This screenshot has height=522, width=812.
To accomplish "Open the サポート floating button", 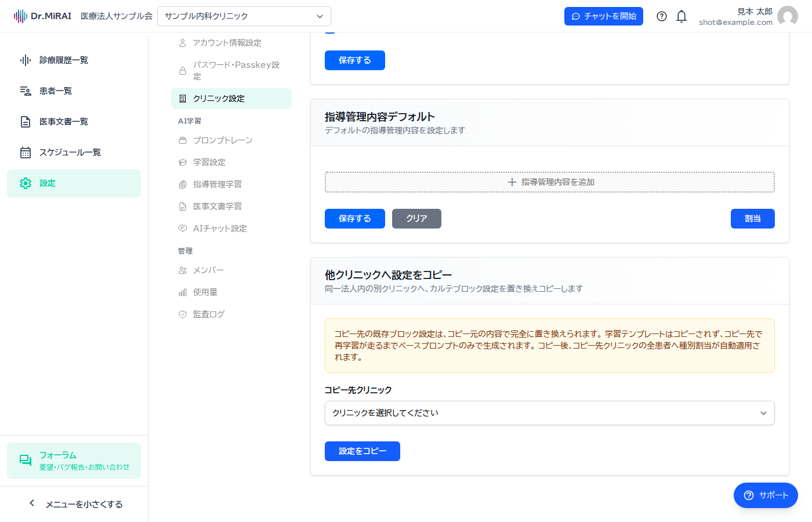I will tap(766, 495).
